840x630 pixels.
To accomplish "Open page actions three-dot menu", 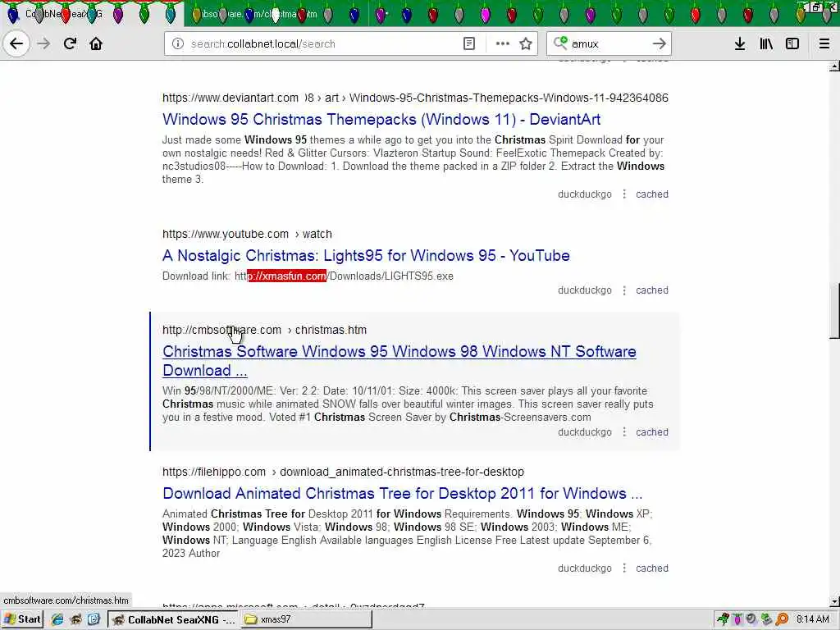I will (x=503, y=43).
